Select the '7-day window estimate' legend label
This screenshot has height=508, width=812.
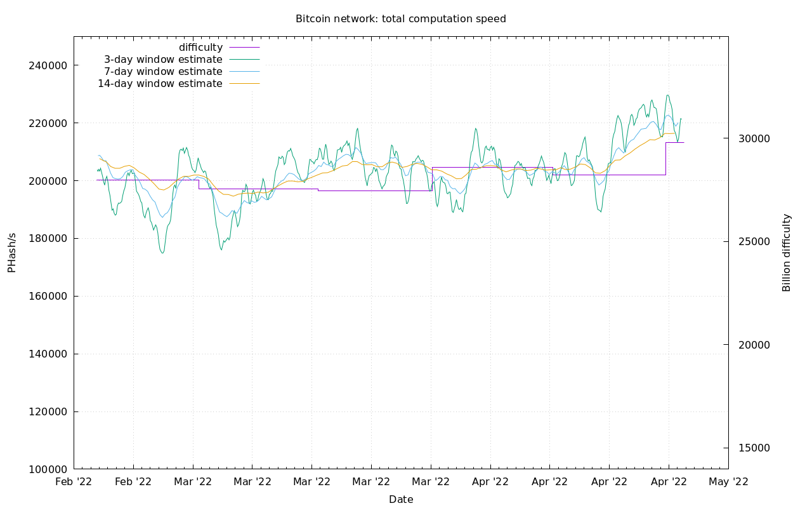coord(163,72)
